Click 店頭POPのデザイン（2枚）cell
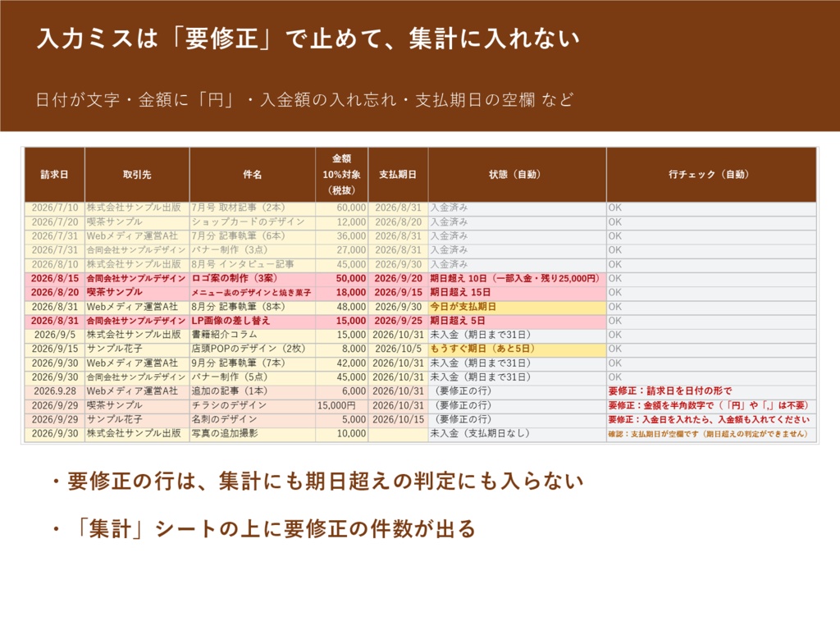840x630 pixels. click(253, 349)
